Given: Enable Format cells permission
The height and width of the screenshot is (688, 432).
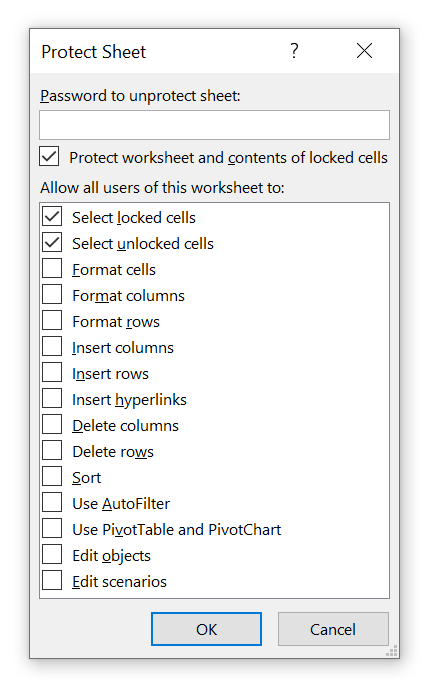Looking at the screenshot, I should pyautogui.click(x=52, y=269).
